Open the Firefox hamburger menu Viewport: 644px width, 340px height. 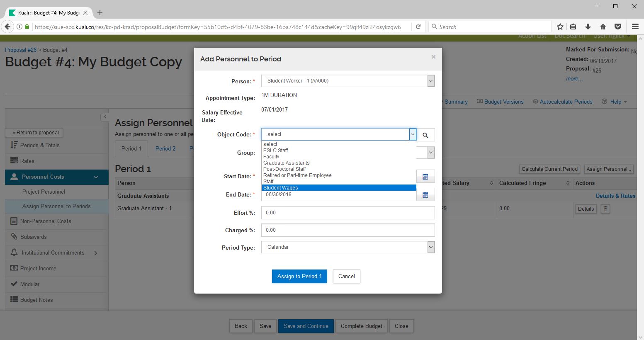(635, 27)
